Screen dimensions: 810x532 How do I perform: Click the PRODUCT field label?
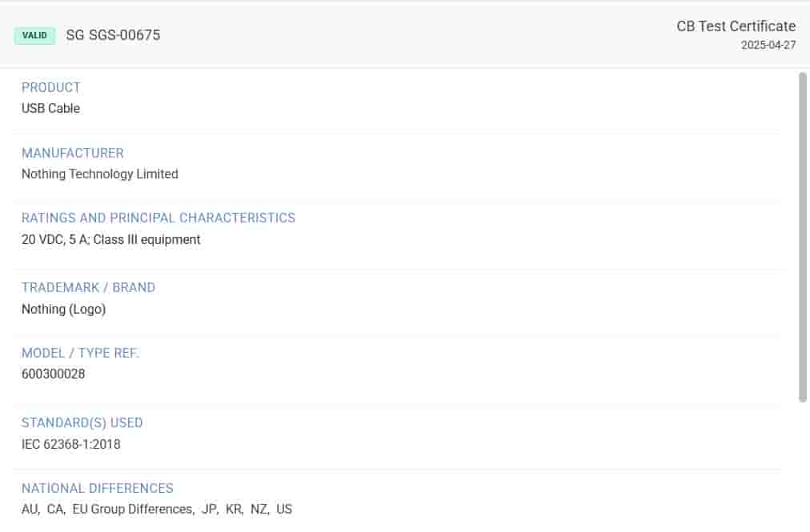click(x=51, y=87)
